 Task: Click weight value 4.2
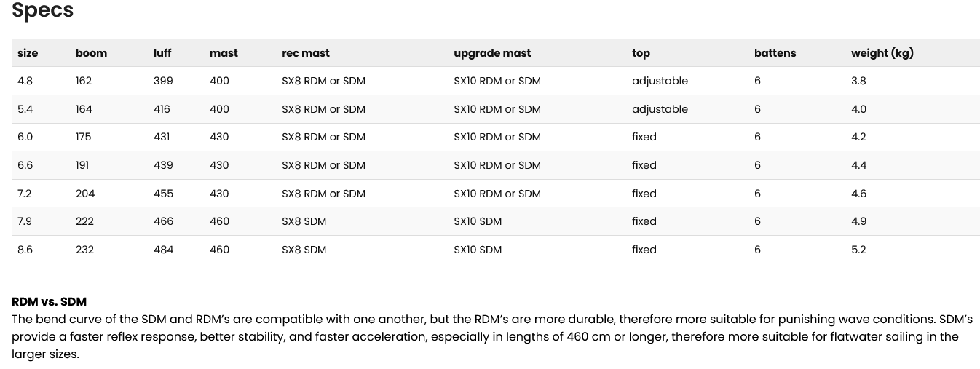(x=858, y=137)
